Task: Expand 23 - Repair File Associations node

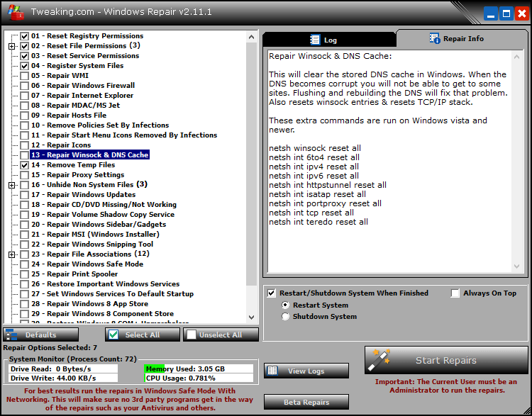Action: point(11,254)
